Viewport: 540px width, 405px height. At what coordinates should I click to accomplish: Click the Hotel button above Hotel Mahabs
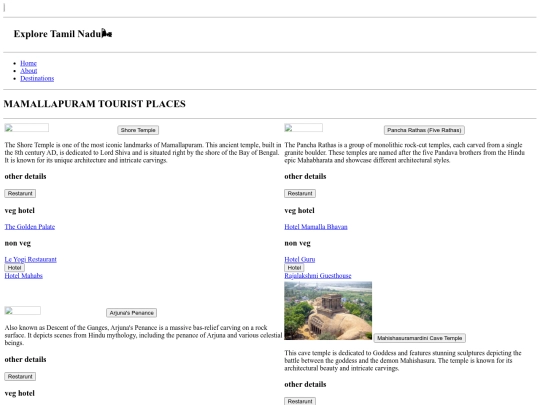point(14,268)
